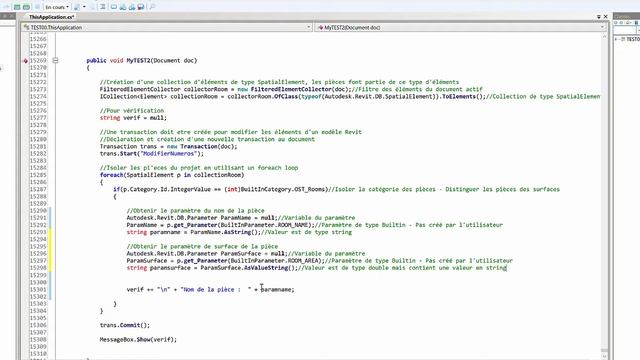Click the icon right of 'En cours' dropdown
The height and width of the screenshot is (360, 640).
pos(77,7)
